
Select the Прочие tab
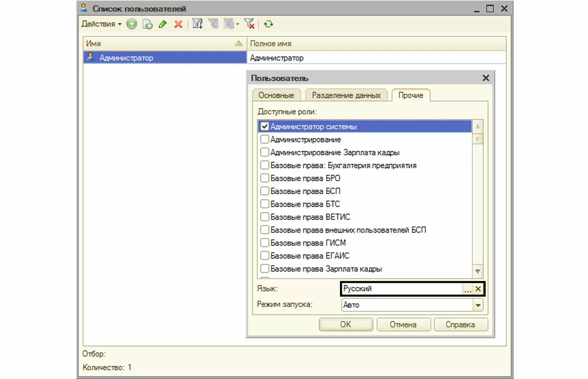411,95
